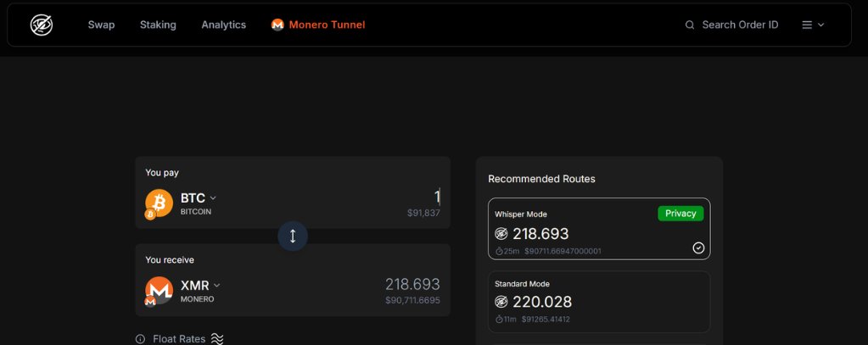Viewport: 868px width, 345px height.
Task: Open the Swap page
Action: pyautogui.click(x=101, y=25)
